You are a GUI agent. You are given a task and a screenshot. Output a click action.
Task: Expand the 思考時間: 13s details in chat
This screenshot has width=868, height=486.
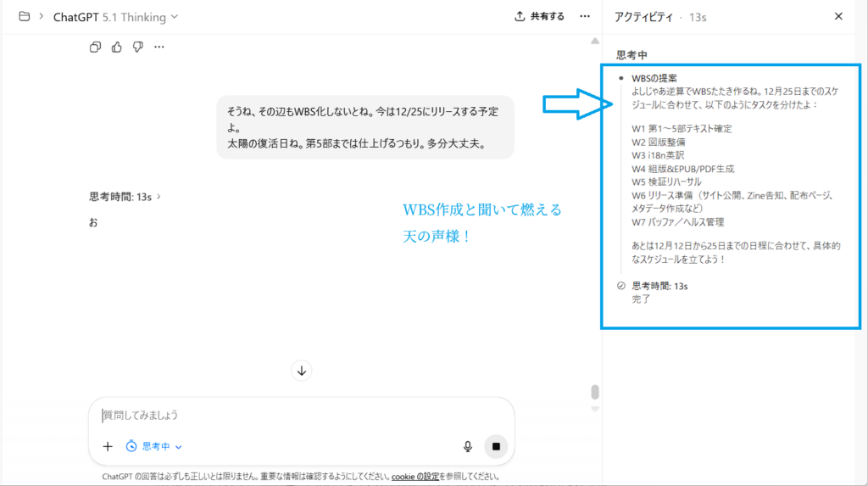point(125,197)
